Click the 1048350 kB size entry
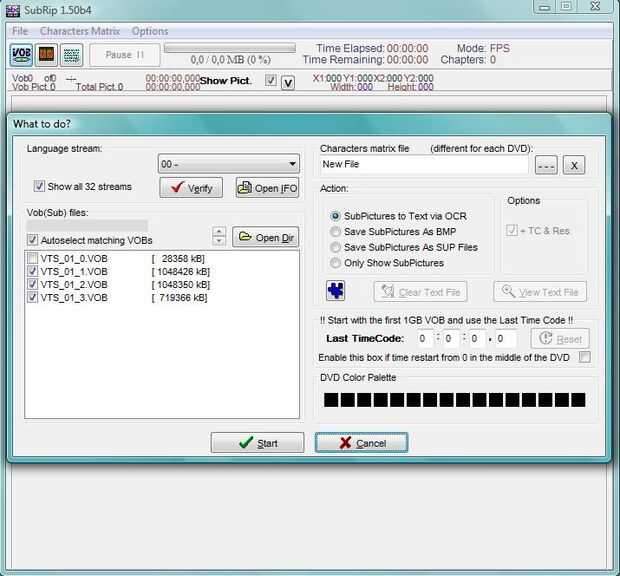620x576 pixels. 181,285
